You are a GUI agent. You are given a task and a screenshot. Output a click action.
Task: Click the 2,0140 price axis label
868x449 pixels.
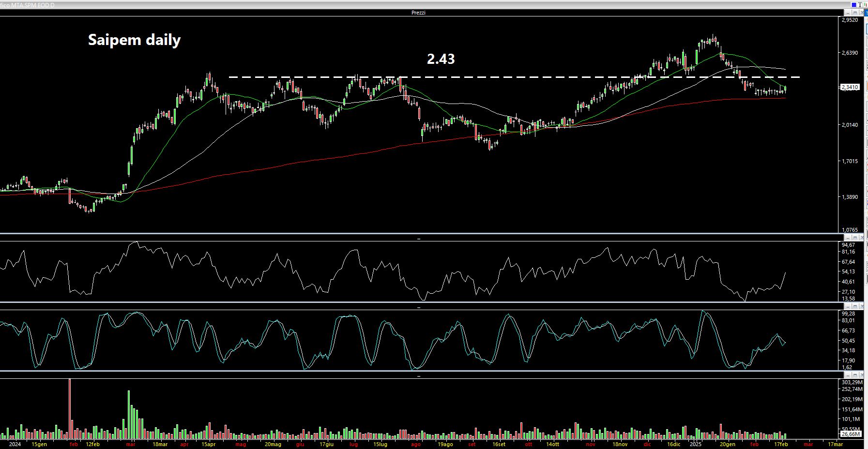[x=850, y=125]
